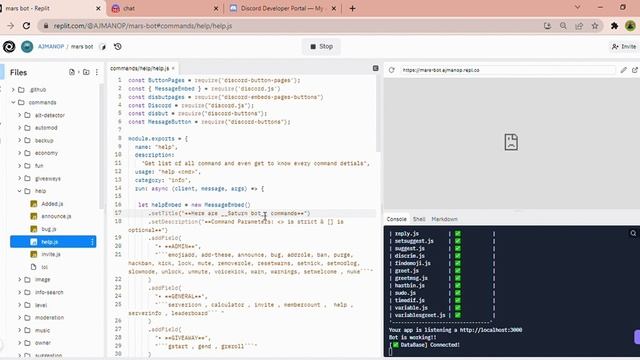Select the Console tab
Image resolution: width=640 pixels, height=360 pixels.
coord(396,219)
